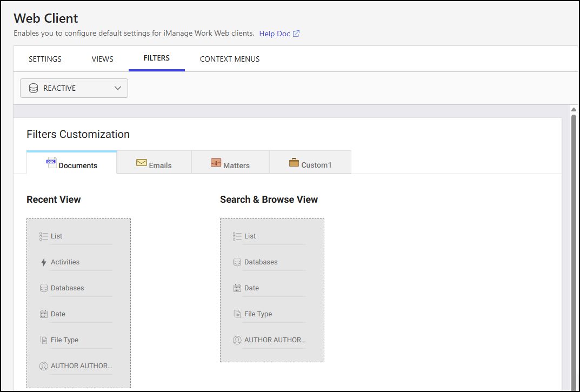The image size is (580, 392).
Task: Open the CONTEXT MENUS tab
Action: (230, 59)
